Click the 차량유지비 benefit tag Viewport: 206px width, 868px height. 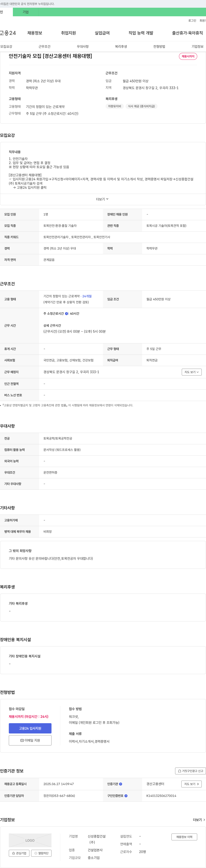[115, 106]
